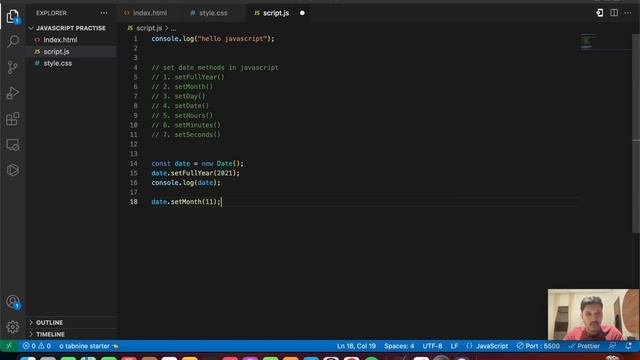Image resolution: width=640 pixels, height=360 pixels.
Task: Open editor more actions menu
Action: click(x=628, y=13)
